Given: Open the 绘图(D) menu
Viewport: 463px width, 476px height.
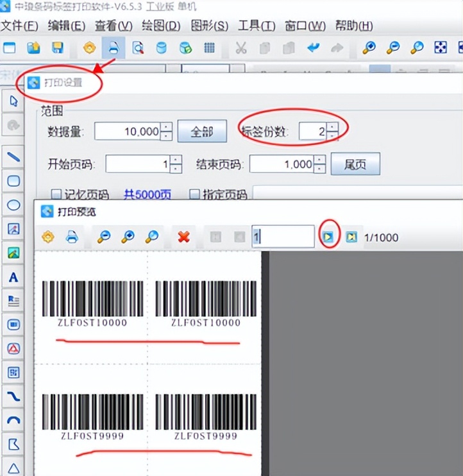Looking at the screenshot, I should [161, 26].
